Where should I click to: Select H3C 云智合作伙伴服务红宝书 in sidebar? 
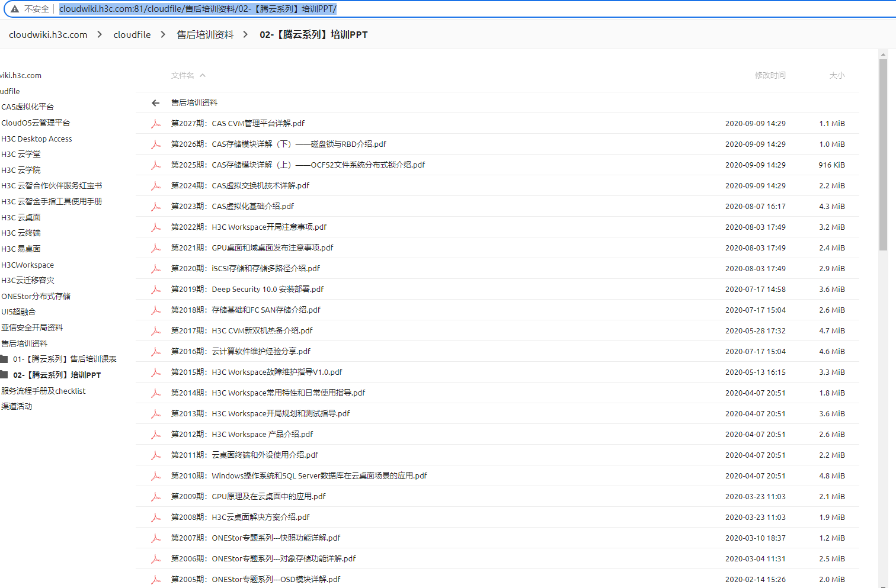pos(52,186)
